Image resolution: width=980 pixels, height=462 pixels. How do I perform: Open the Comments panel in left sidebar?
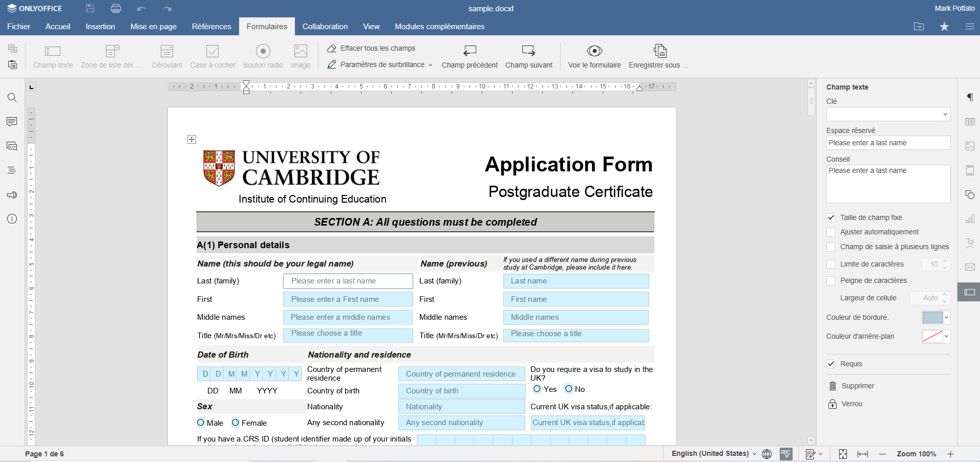click(12, 122)
